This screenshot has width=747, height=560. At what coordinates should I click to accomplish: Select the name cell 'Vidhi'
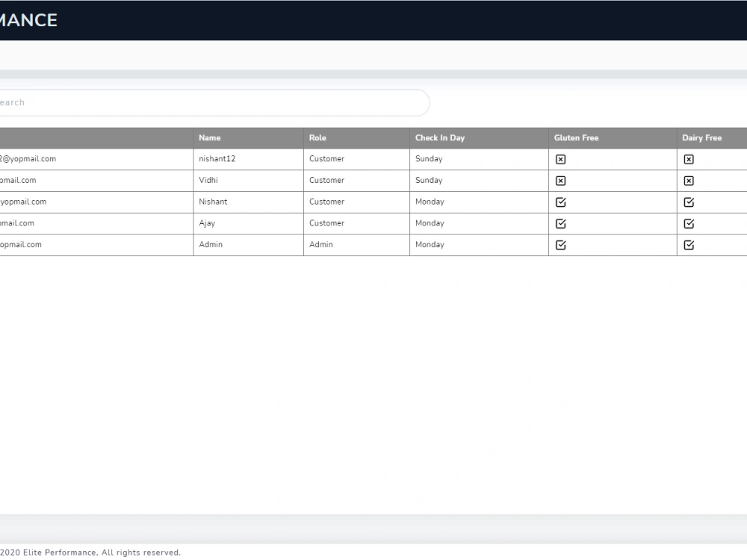point(248,181)
